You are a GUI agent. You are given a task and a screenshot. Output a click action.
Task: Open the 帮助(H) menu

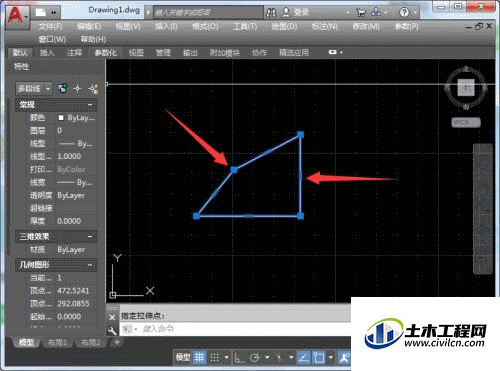(x=94, y=39)
